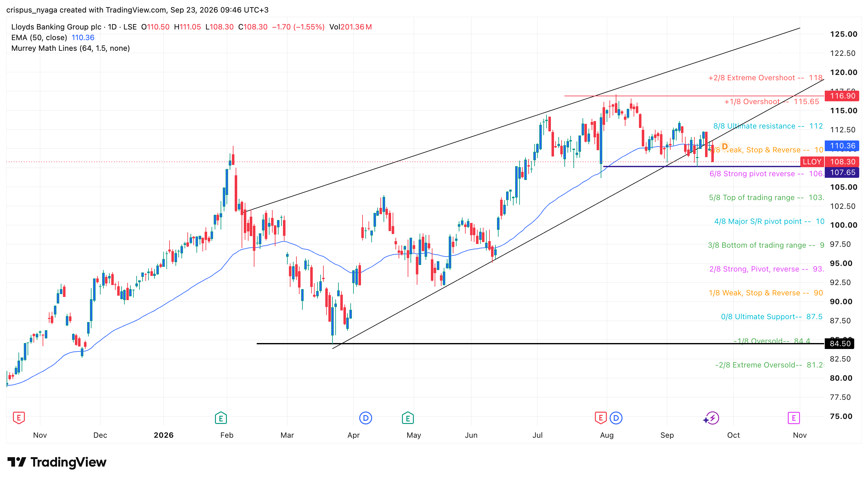Click the 5/8 Top of trading range label

tap(766, 198)
